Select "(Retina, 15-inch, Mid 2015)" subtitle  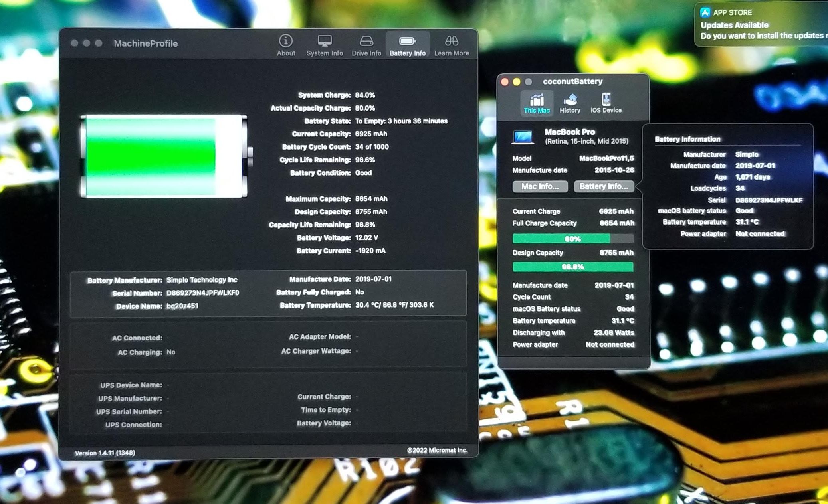pos(586,141)
